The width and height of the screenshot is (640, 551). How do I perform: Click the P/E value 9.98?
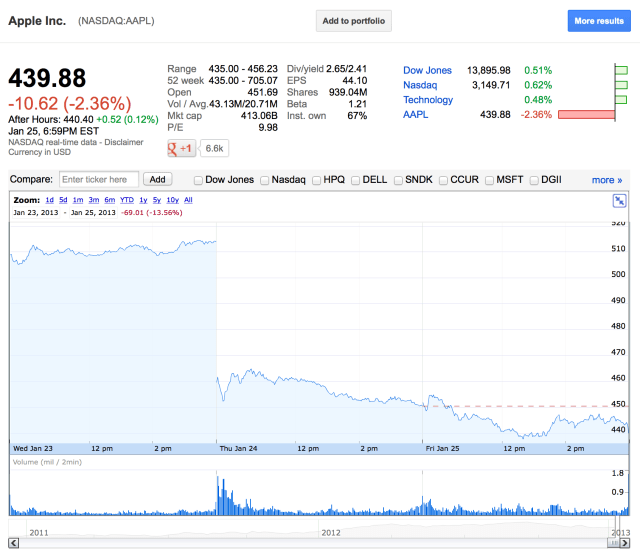pyautogui.click(x=268, y=128)
